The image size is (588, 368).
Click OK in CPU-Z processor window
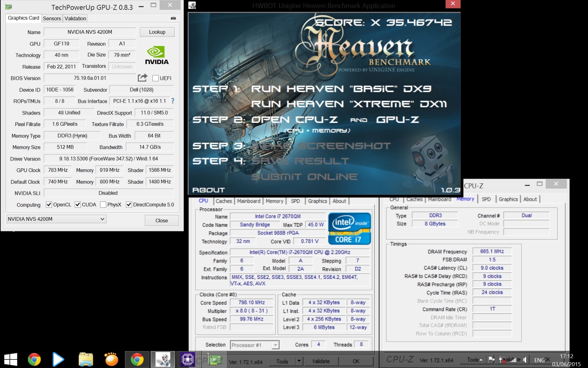click(x=356, y=361)
